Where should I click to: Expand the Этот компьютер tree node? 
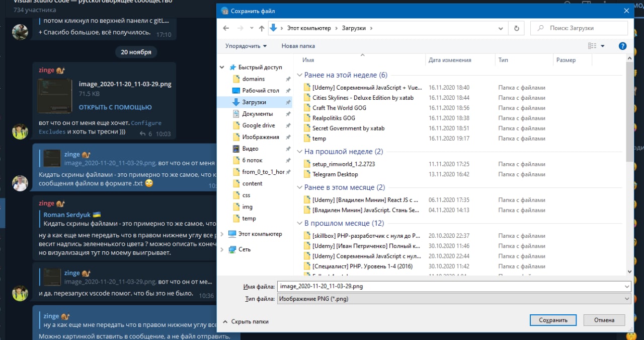pyautogui.click(x=222, y=234)
